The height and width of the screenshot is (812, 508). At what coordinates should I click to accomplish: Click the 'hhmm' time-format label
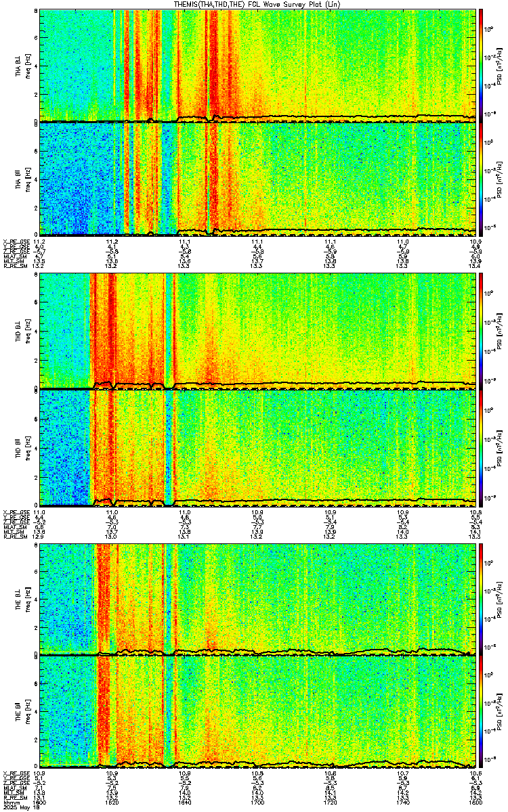click(10, 803)
